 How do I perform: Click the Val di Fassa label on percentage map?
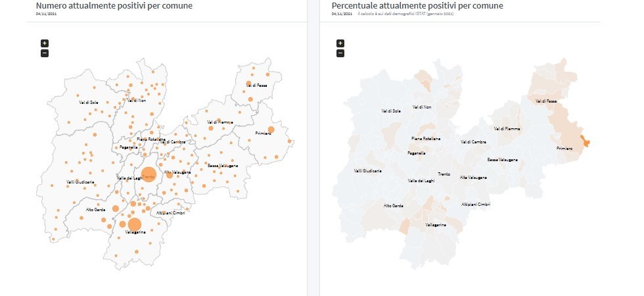coord(546,101)
